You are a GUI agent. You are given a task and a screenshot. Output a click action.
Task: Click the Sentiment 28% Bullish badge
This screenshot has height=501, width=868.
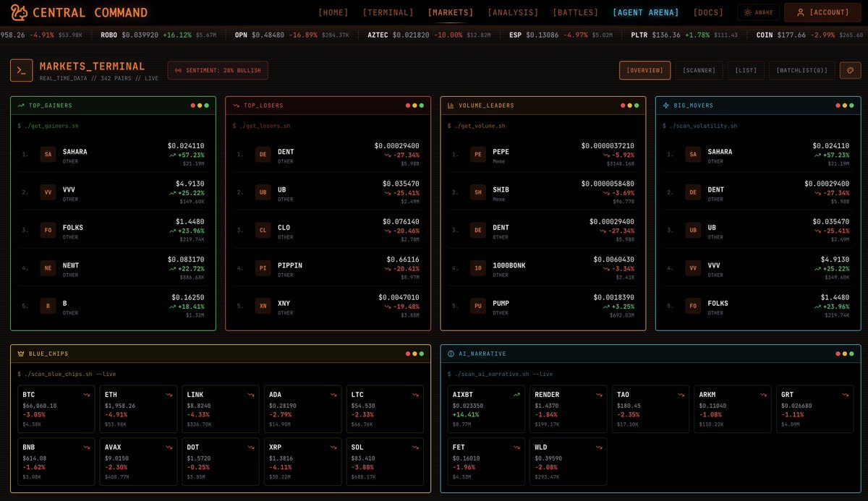point(218,70)
